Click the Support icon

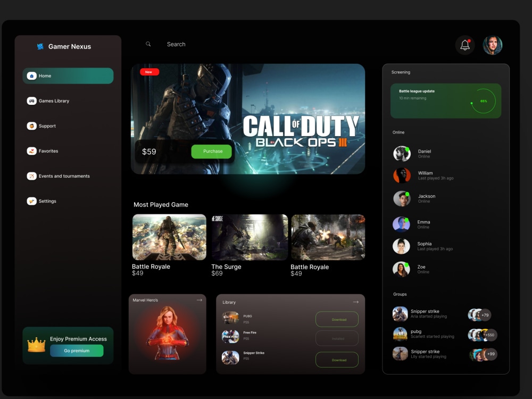point(31,126)
